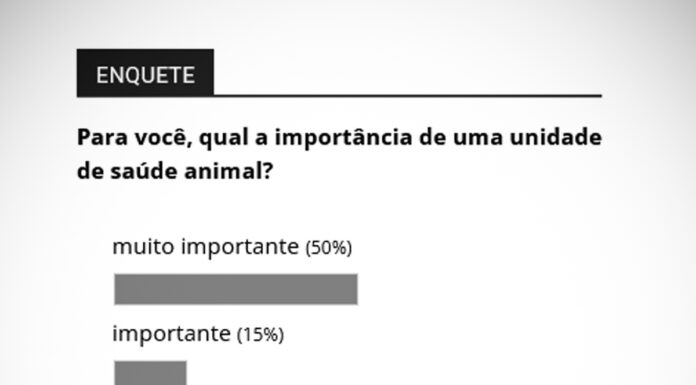Click the right end of the 50% bar
Screen dimensions: 696x385
[x=353, y=290]
